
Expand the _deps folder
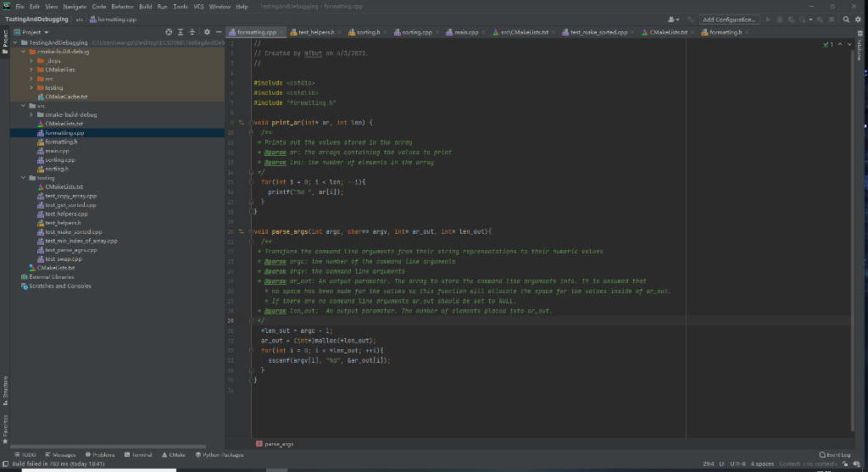tap(31, 60)
